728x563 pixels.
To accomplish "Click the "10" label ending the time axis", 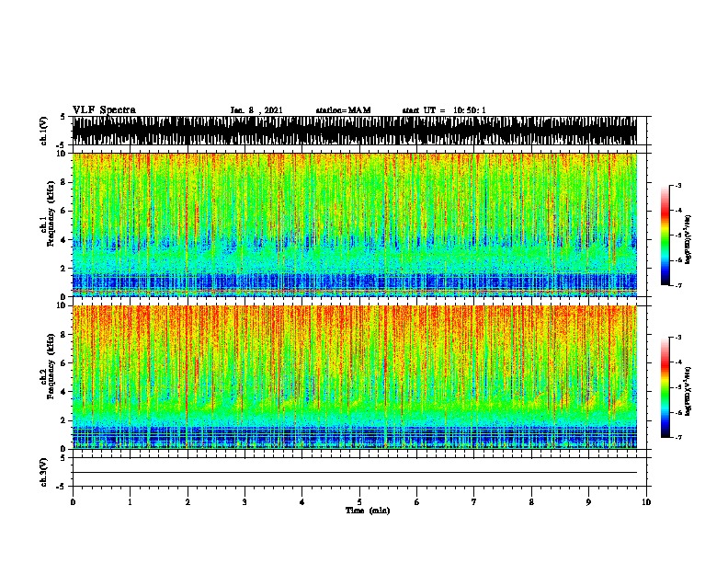I will pos(646,501).
